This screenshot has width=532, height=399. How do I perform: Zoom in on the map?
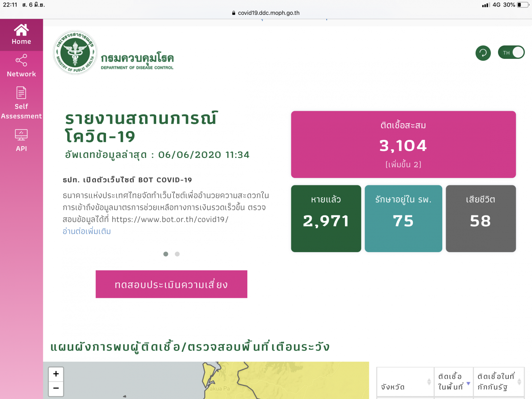point(56,374)
